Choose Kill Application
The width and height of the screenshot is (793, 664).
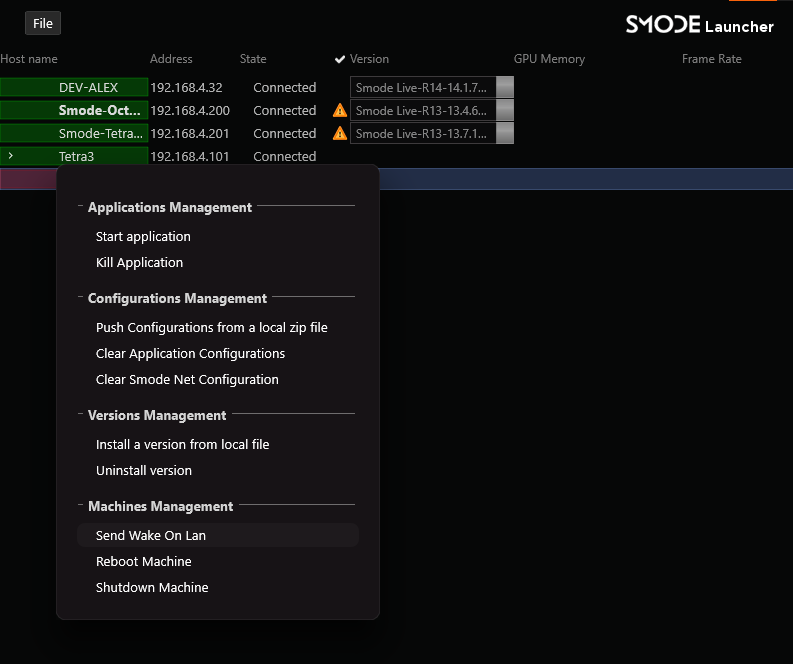pyautogui.click(x=139, y=263)
